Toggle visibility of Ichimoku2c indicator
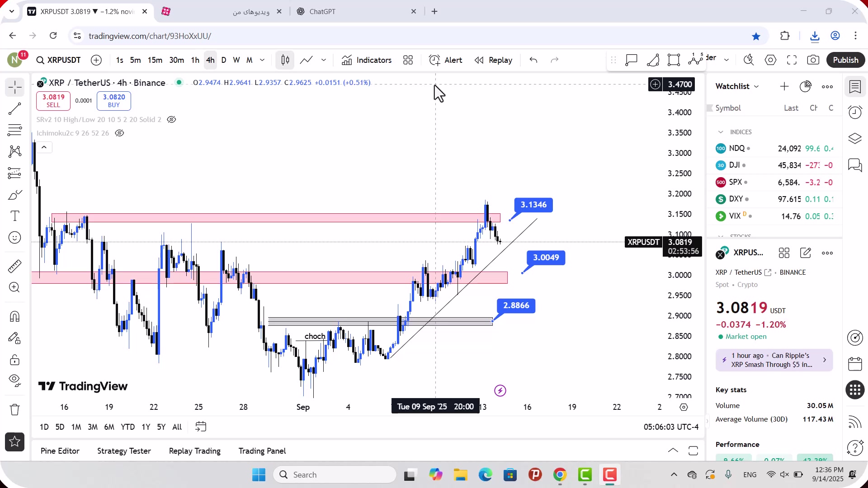 [119, 133]
